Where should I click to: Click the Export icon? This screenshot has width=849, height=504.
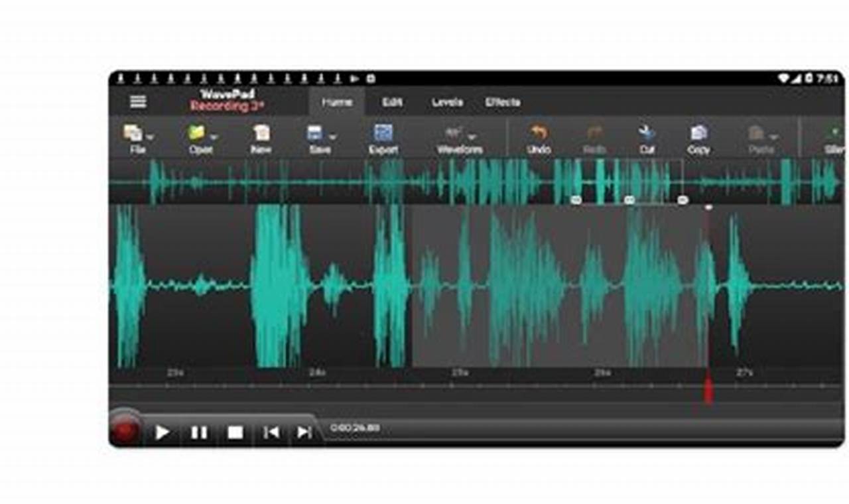coord(383,133)
